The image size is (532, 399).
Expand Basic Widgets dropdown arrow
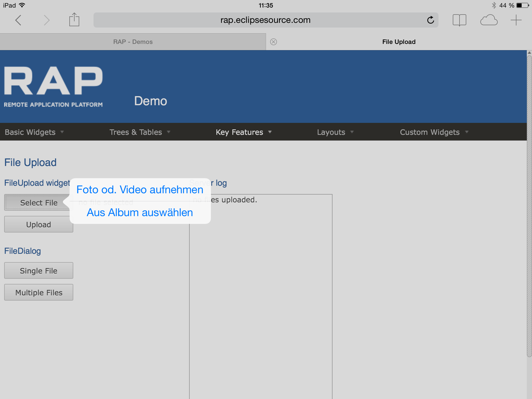[62, 132]
